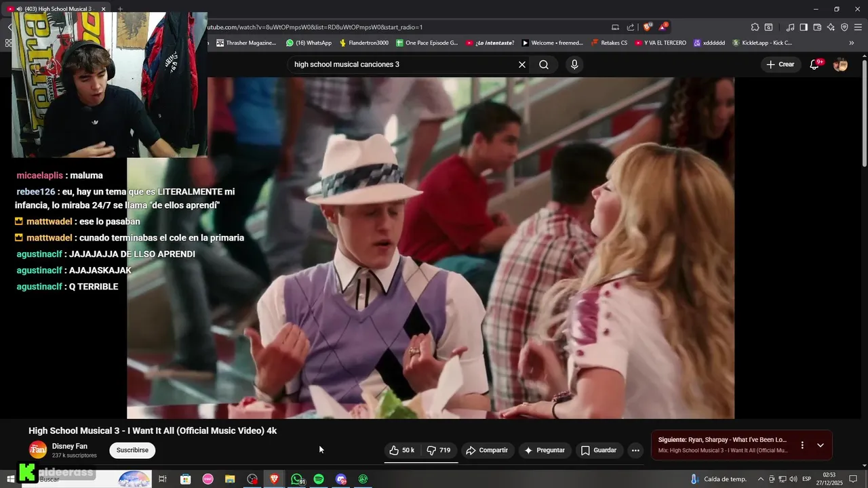Open Thrasher Magazine bookmark
This screenshot has height=488, width=868.
click(x=246, y=43)
